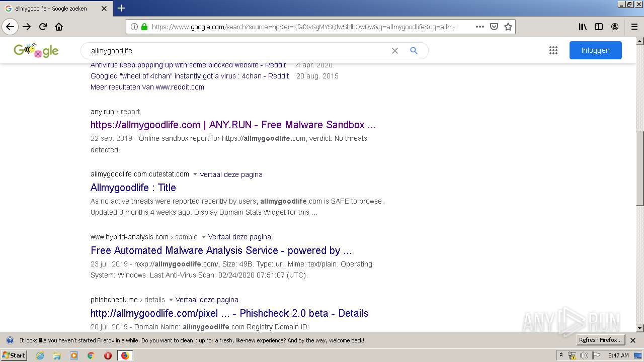Click the any.run › report breadcrumb text
644x362 pixels.
click(x=115, y=112)
